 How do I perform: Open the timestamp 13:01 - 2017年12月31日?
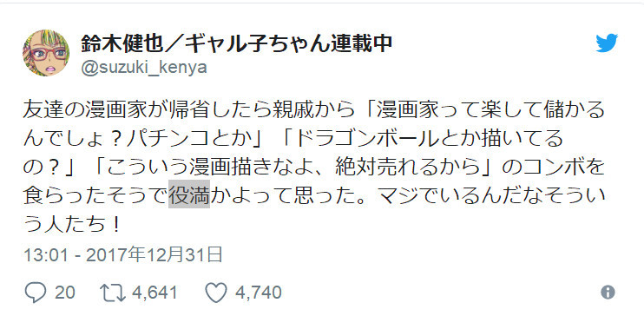pyautogui.click(x=123, y=255)
